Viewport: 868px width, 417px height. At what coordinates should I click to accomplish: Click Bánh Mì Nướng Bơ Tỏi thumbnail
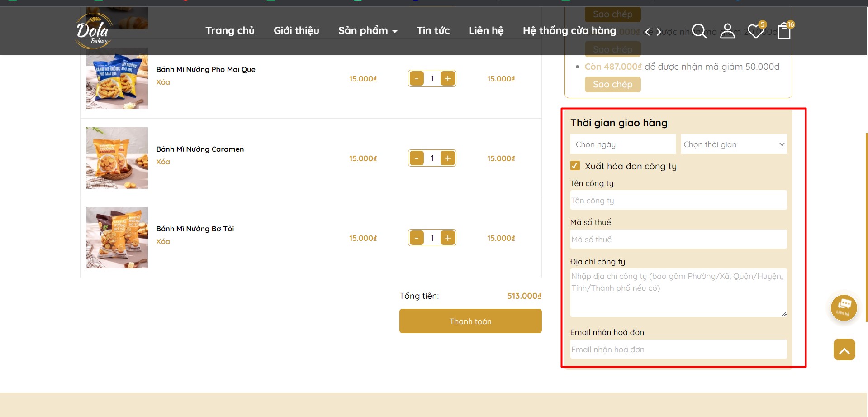[117, 238]
